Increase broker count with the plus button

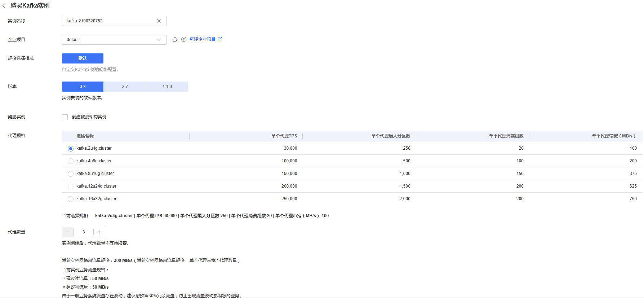(x=99, y=232)
